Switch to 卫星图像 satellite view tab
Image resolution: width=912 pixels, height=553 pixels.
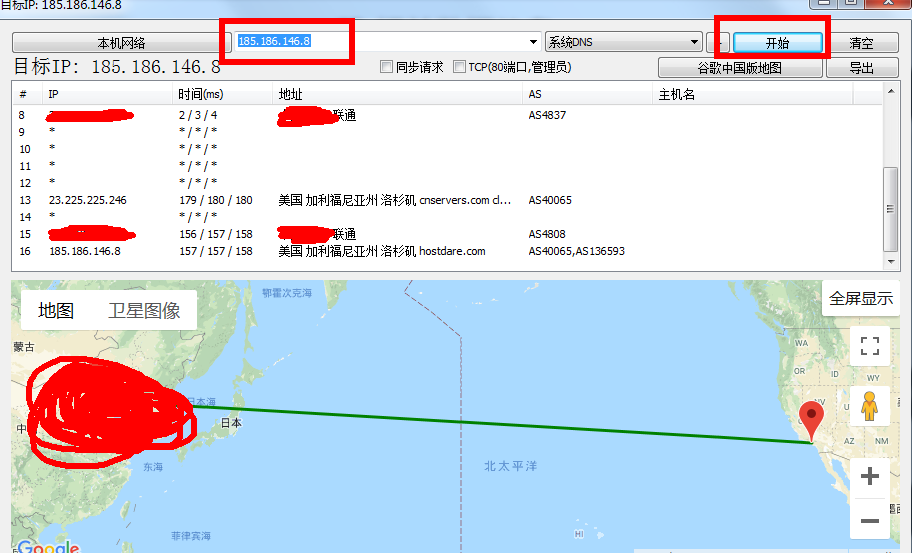coord(144,311)
